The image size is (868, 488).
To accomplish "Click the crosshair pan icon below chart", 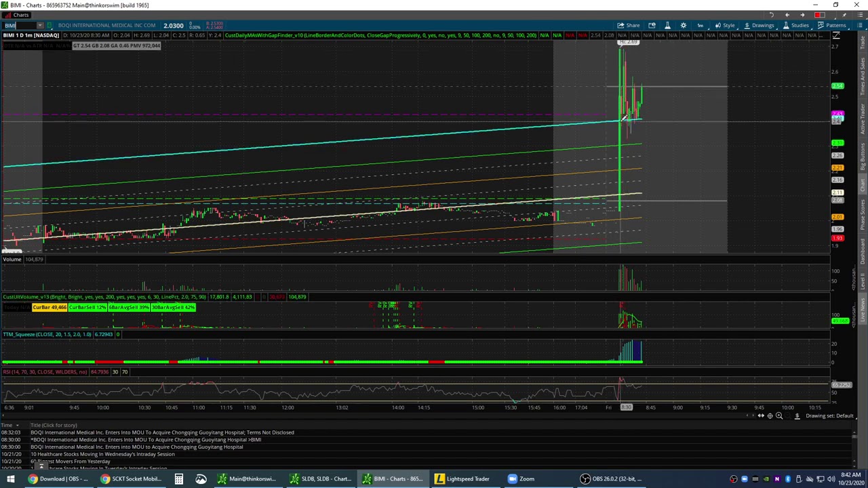I will point(770,416).
